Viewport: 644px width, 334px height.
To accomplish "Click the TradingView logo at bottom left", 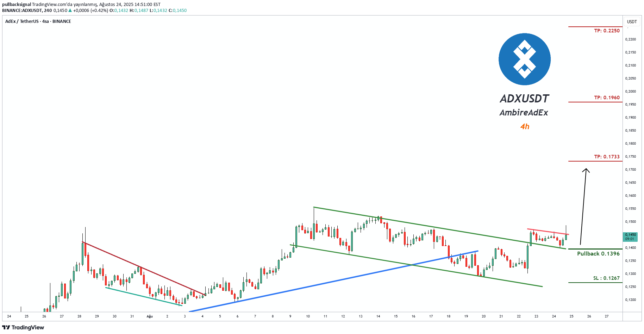I will [23, 327].
